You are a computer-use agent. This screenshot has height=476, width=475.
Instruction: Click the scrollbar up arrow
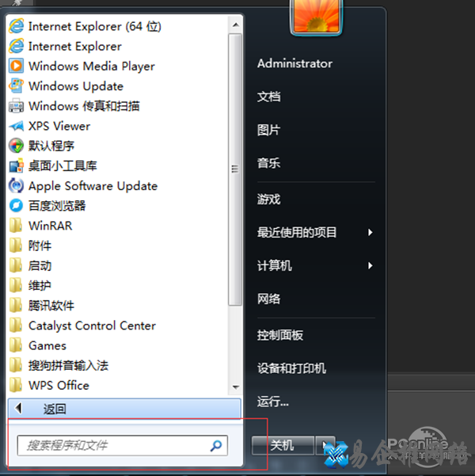tap(236, 25)
